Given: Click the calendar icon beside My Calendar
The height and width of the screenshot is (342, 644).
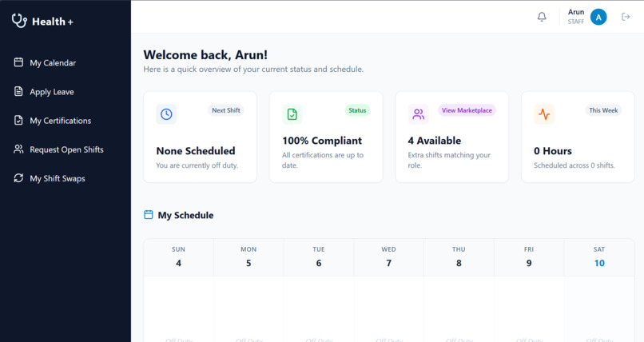Looking at the screenshot, I should pos(18,62).
